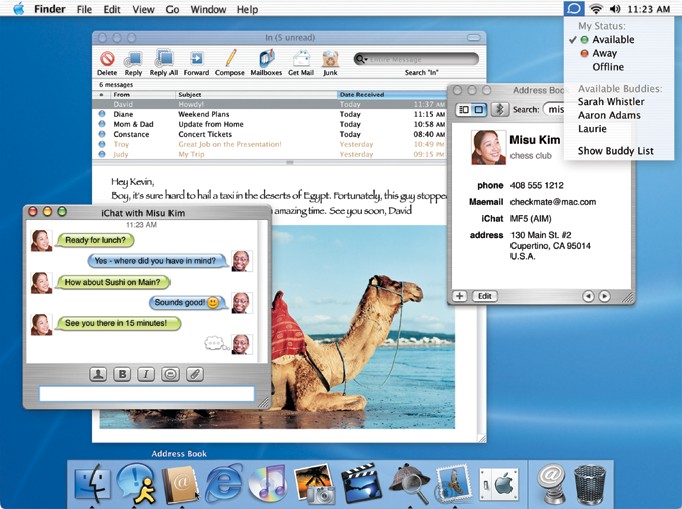Toggle bold text in iChat
Image resolution: width=682 pixels, height=509 pixels.
pyautogui.click(x=122, y=375)
